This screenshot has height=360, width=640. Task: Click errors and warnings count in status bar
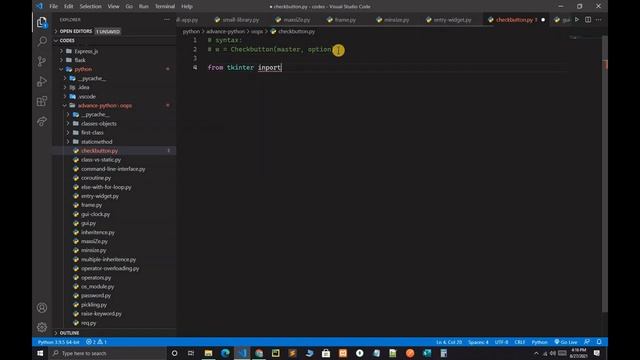point(96,342)
